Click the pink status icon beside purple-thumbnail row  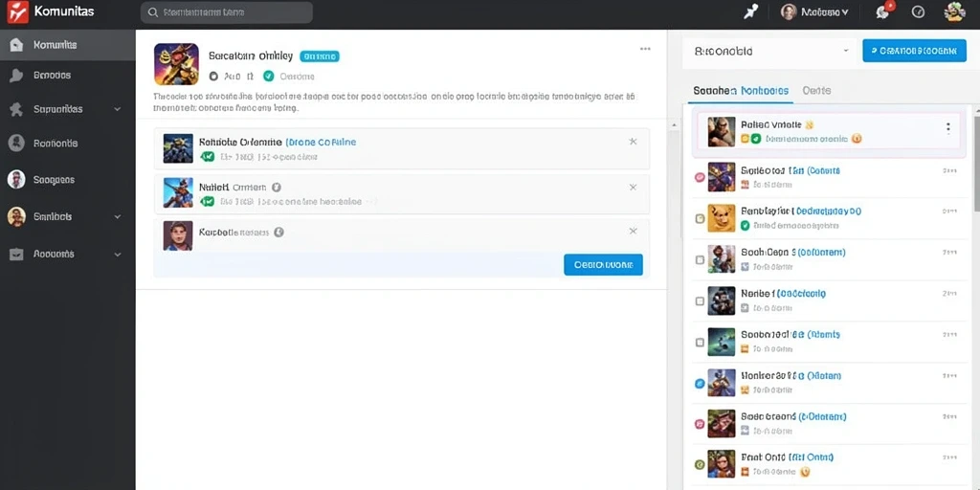[x=700, y=177]
